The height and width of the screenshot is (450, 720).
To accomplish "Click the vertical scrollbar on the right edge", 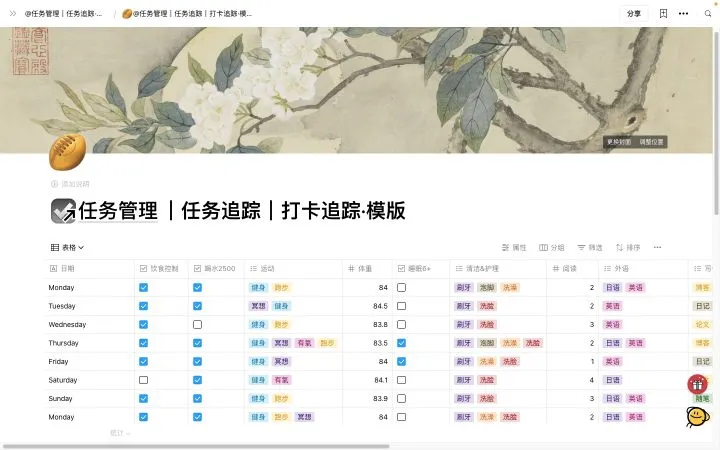I will 716,121.
